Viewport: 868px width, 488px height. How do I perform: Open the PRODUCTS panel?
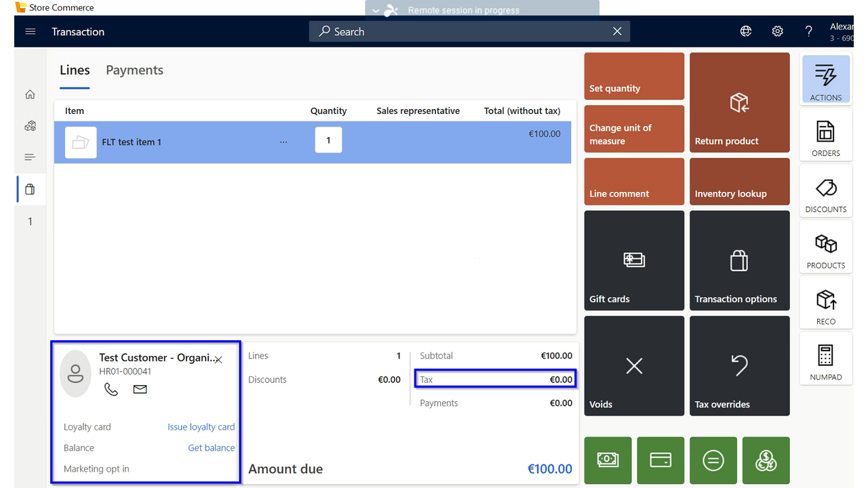pos(826,247)
